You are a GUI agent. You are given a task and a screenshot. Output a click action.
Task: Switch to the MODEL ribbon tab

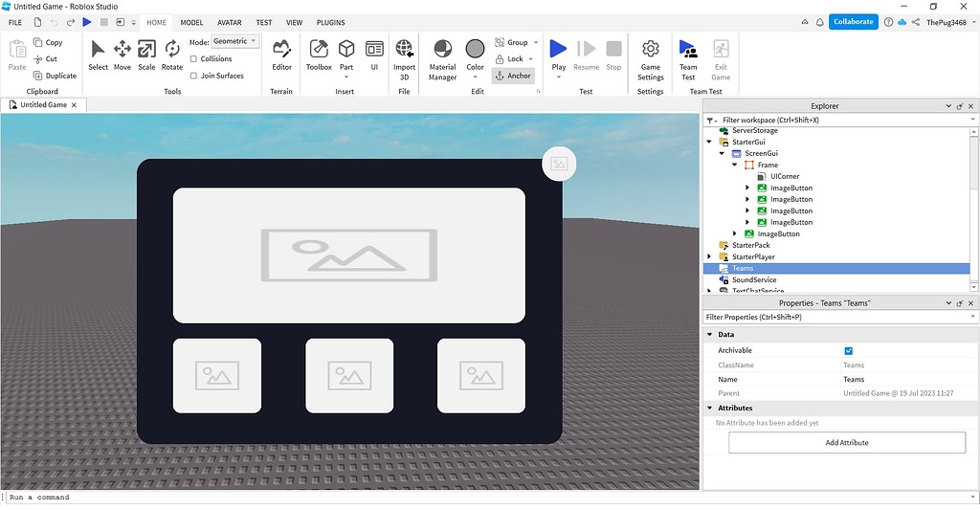coord(191,22)
